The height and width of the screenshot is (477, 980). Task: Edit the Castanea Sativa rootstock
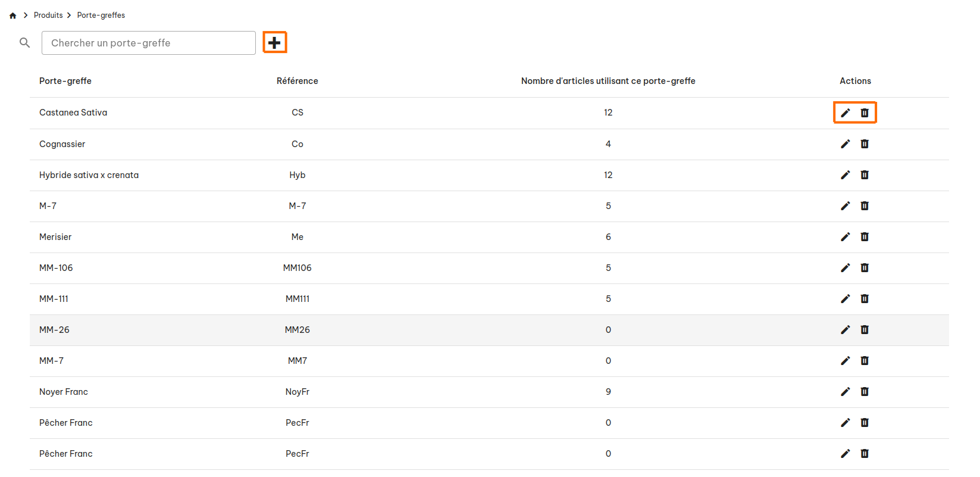[x=846, y=113]
